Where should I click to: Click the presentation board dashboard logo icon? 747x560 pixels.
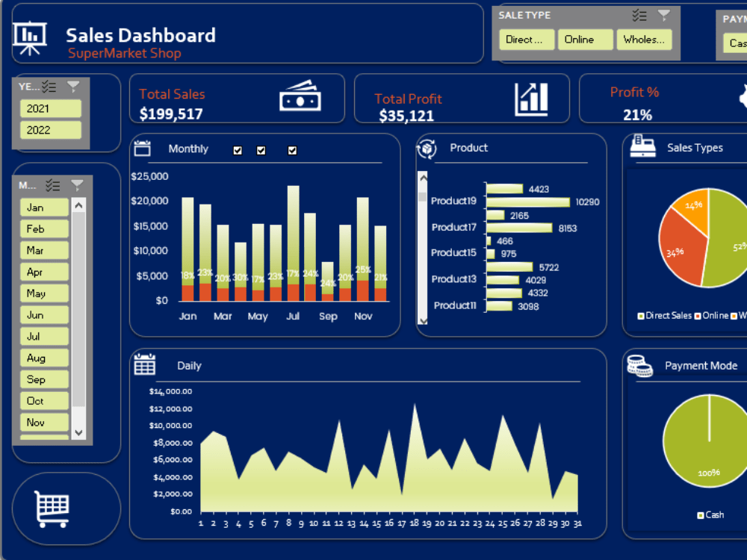coord(30,39)
